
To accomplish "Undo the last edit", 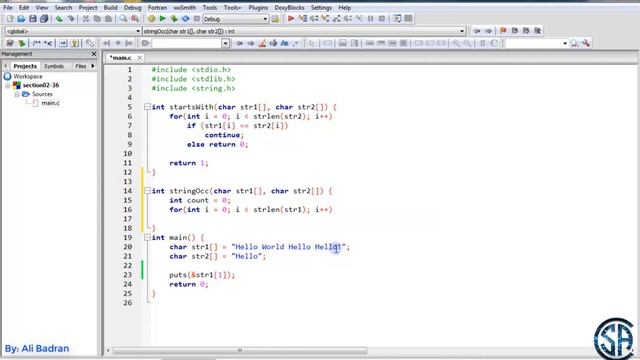I will (60, 19).
